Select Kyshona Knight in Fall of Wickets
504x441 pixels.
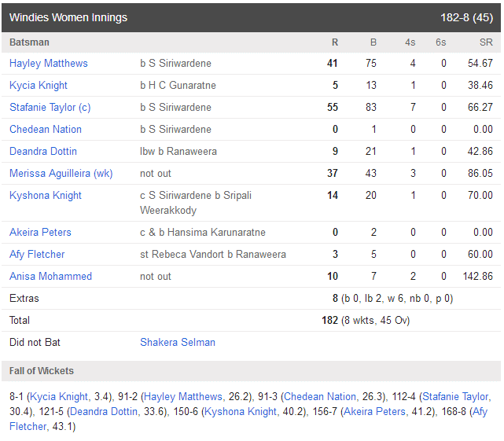[241, 412]
